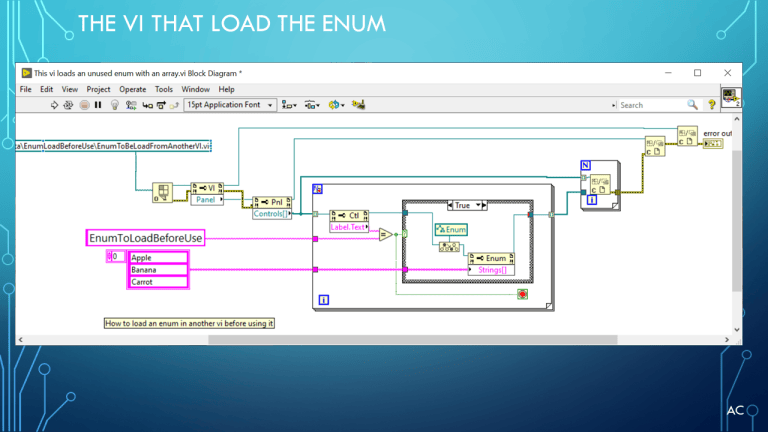
Task: Click the Apple array element
Action: pos(158,258)
